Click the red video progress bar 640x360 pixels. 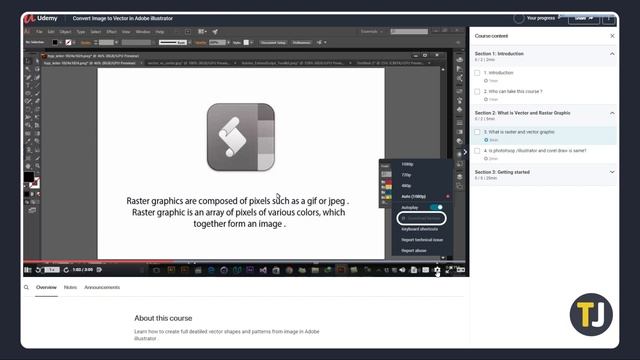99,262
